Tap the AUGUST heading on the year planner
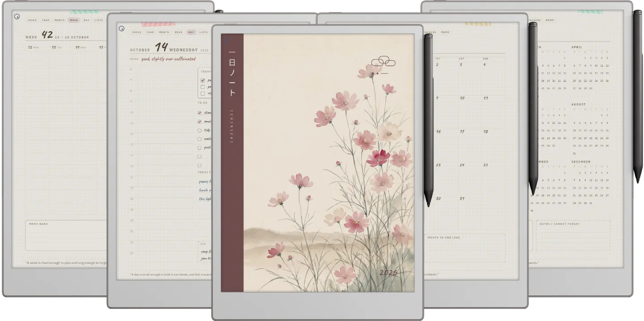 coord(578,104)
